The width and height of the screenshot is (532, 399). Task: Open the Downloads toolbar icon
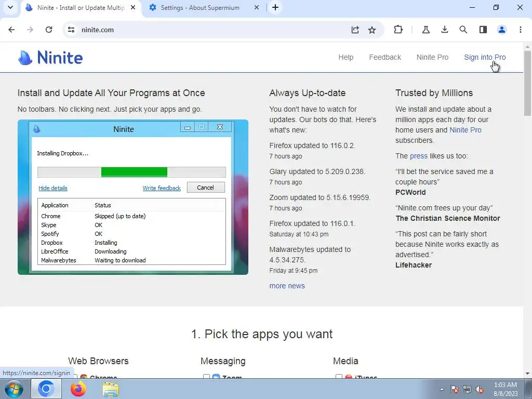point(445,30)
